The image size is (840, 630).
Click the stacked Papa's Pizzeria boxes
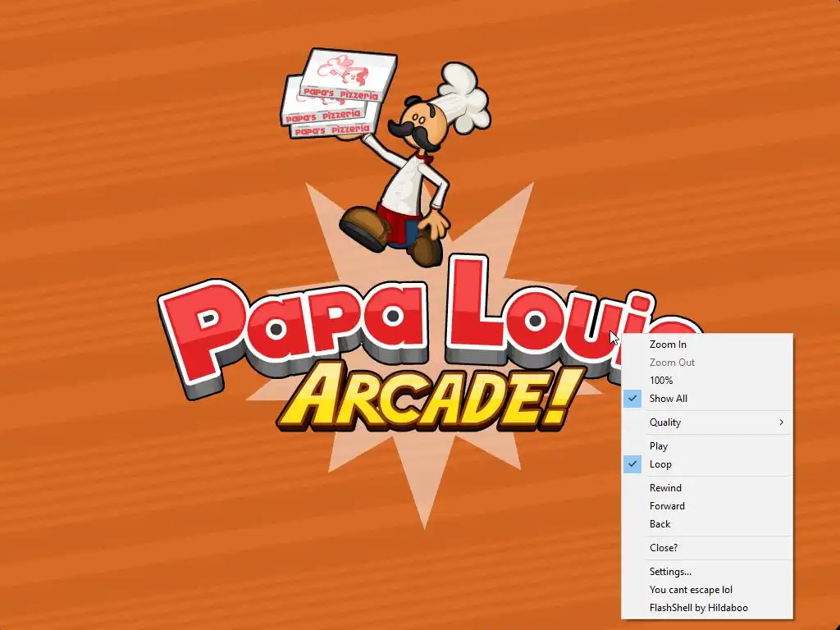(x=339, y=94)
